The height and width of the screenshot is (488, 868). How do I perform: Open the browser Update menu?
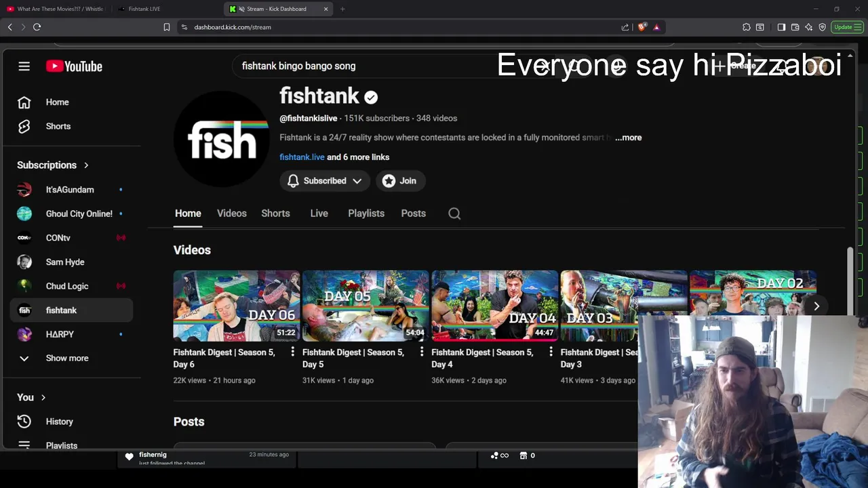coord(847,27)
